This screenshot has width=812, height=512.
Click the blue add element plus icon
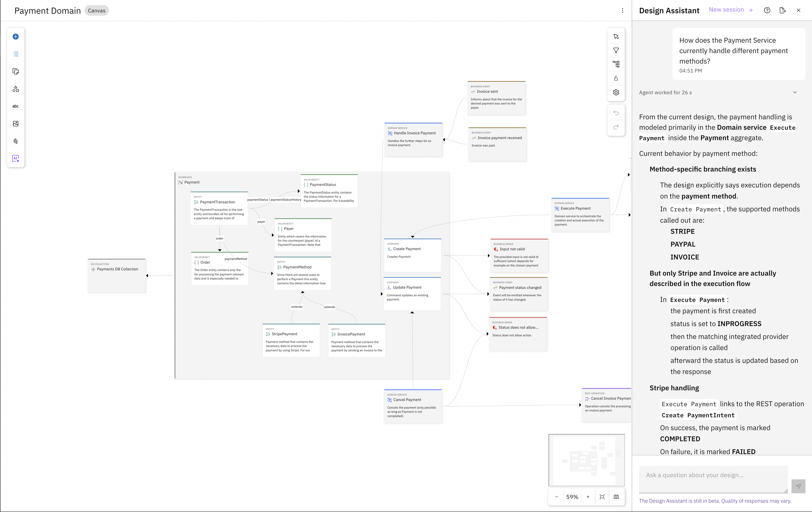pos(15,36)
